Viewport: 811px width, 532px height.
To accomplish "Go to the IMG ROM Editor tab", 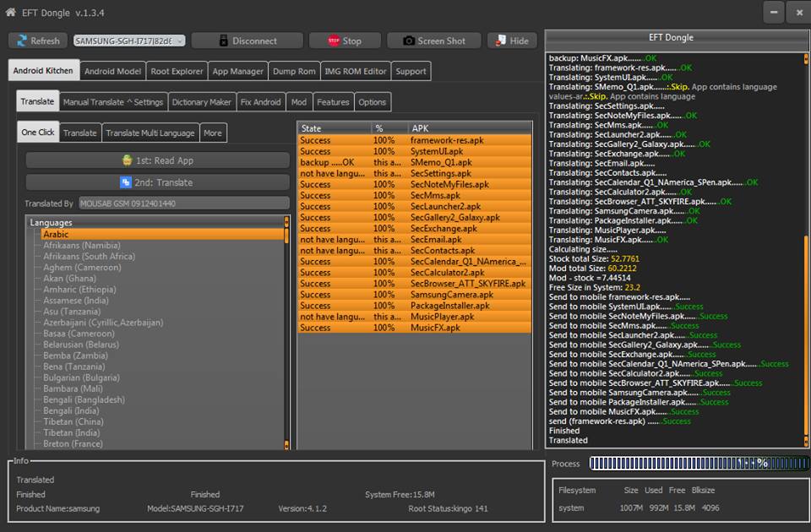I will (x=356, y=71).
